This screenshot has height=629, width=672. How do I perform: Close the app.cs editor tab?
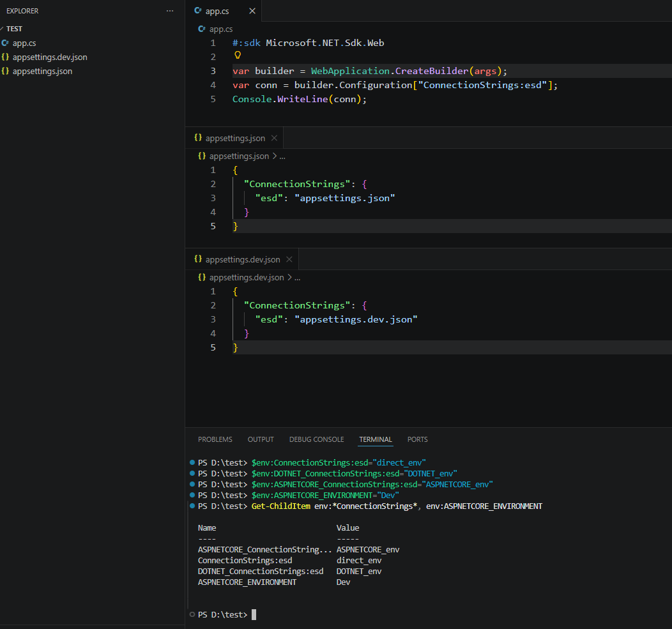pyautogui.click(x=252, y=11)
